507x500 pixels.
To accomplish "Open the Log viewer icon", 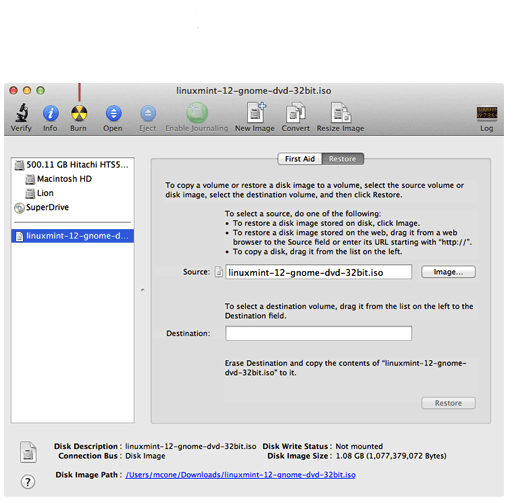I will coord(487,113).
